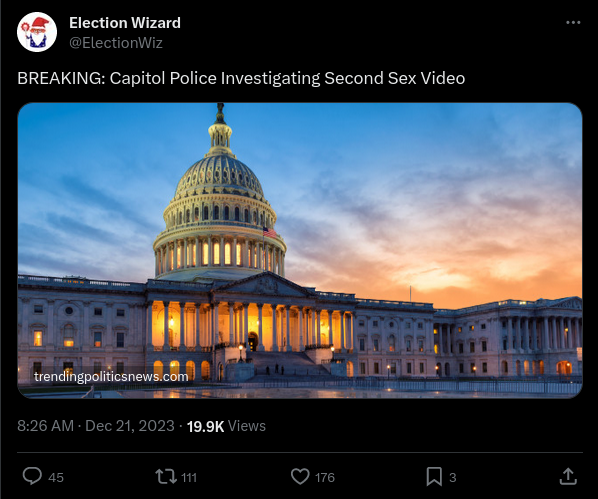Bookmark the post with the bookmark icon

click(x=434, y=476)
